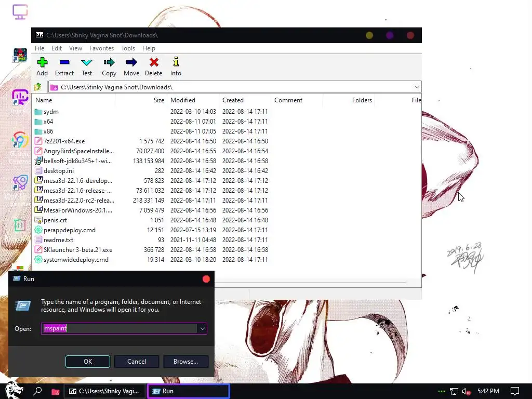Expand the 7-Zip address bar dropdown
This screenshot has height=399, width=532.
click(417, 87)
